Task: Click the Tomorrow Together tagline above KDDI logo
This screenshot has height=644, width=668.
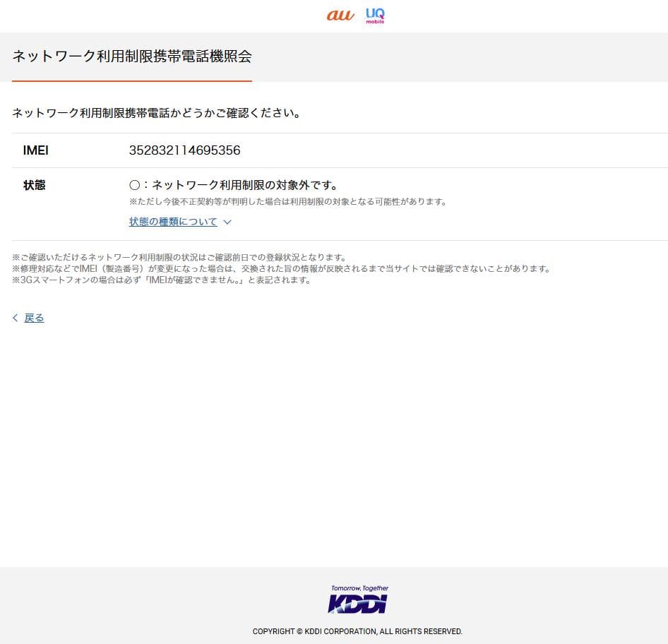Action: tap(360, 588)
